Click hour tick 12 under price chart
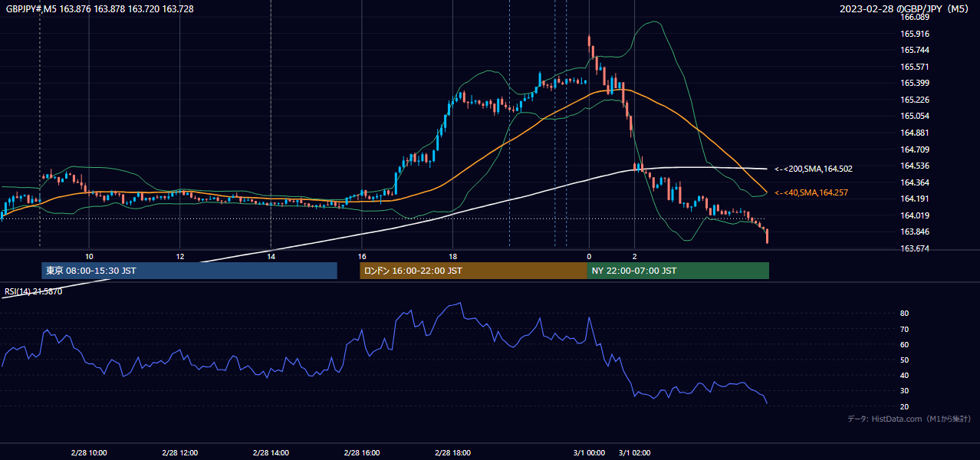The image size is (980, 460). tap(180, 256)
